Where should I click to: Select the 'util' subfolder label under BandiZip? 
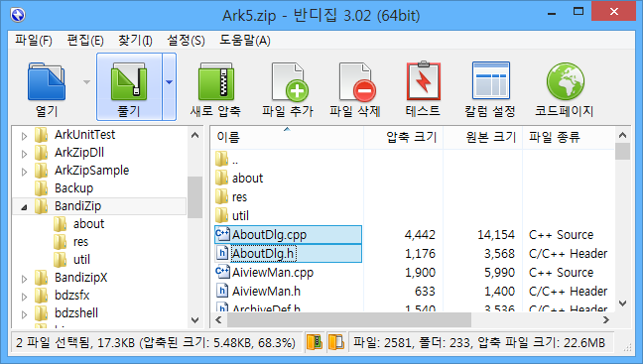[x=81, y=260]
